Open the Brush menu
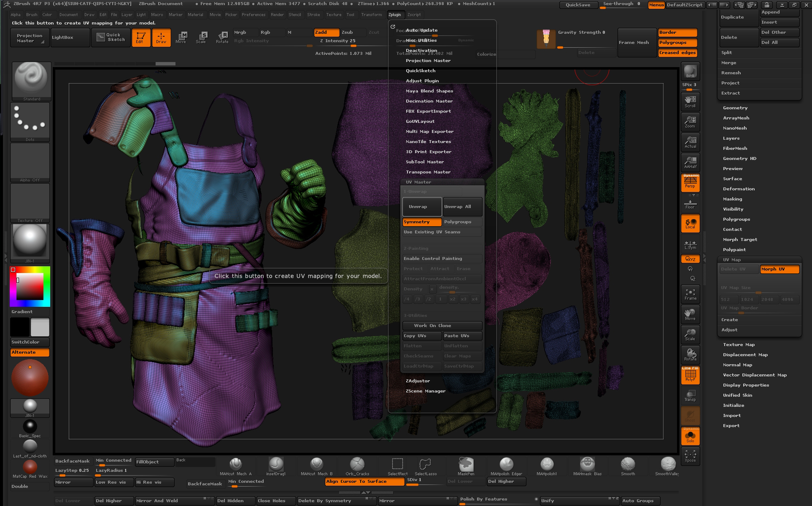Image resolution: width=812 pixels, height=506 pixels. (x=32, y=15)
